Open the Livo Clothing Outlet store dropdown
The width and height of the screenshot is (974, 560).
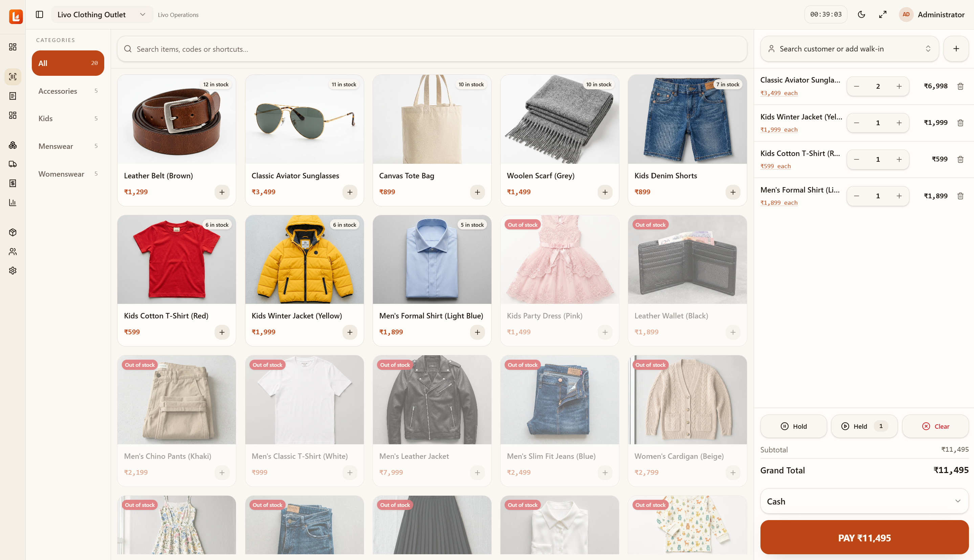(x=102, y=15)
